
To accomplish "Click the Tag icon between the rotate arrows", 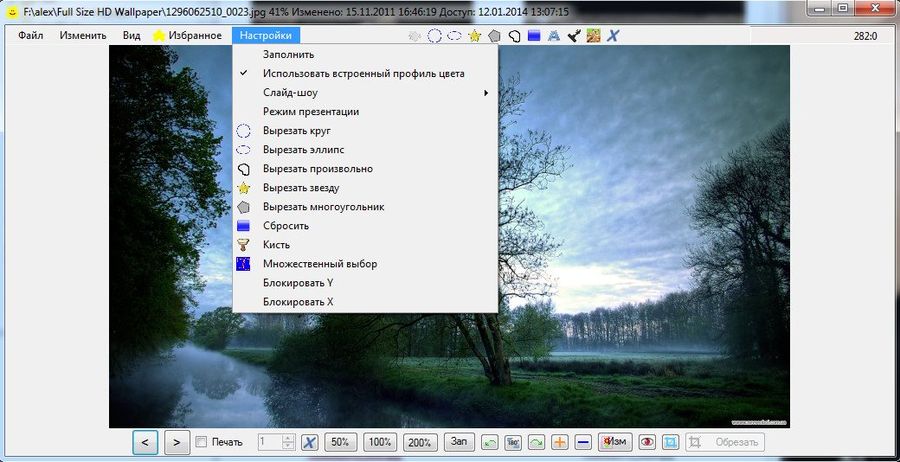I will tap(513, 442).
